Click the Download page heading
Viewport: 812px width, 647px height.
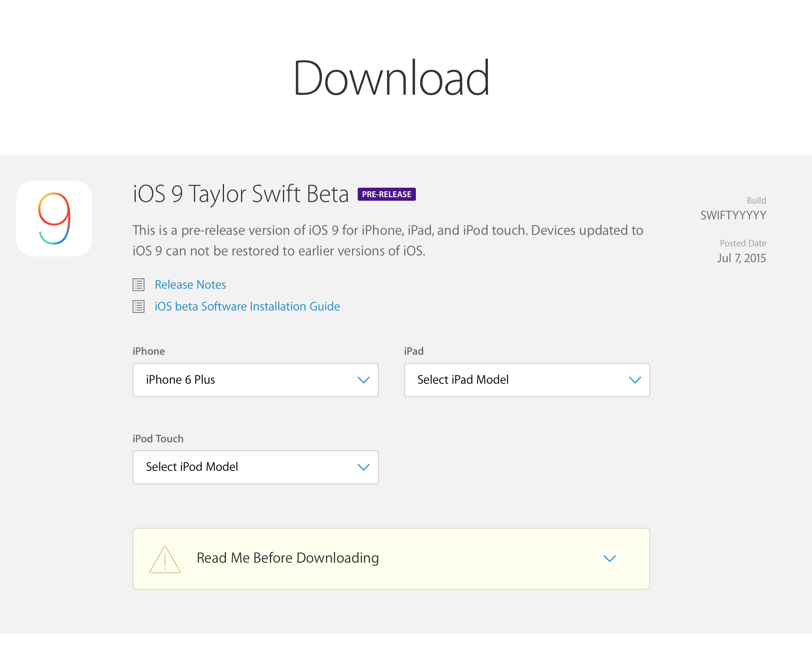tap(391, 78)
